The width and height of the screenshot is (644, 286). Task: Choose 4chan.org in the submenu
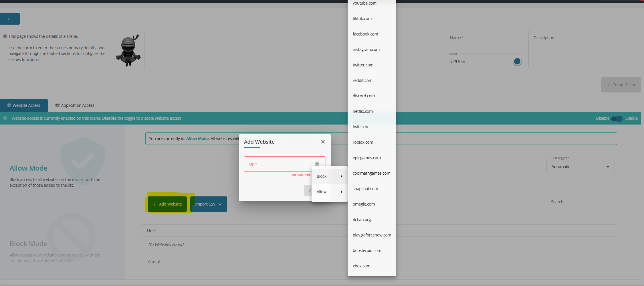tap(372, 220)
